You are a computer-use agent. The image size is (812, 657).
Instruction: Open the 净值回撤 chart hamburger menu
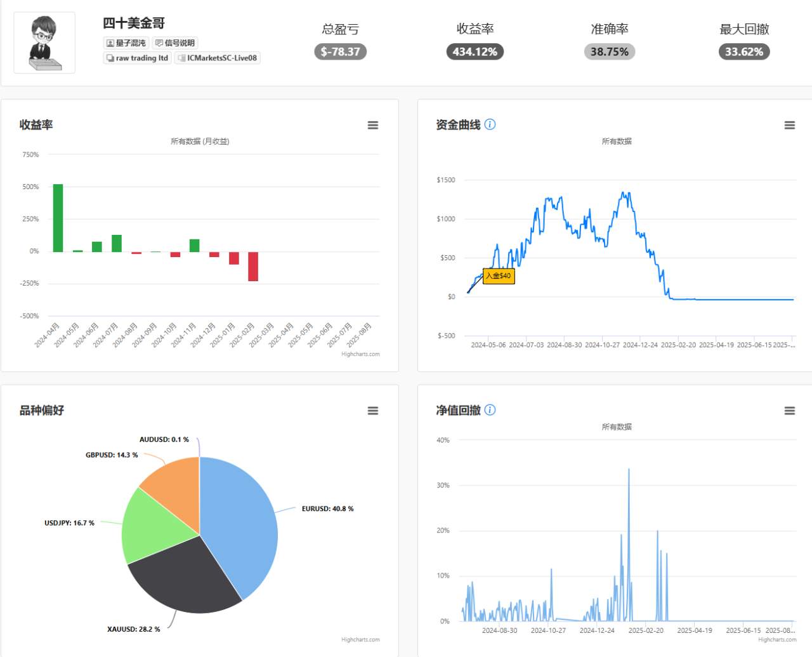click(790, 411)
